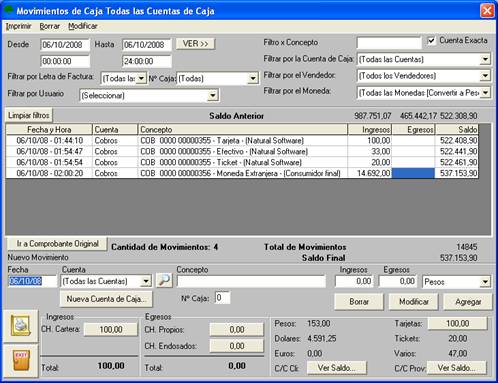Open the Cuenta dropdown in Nuevo Movimiento

coord(146,281)
